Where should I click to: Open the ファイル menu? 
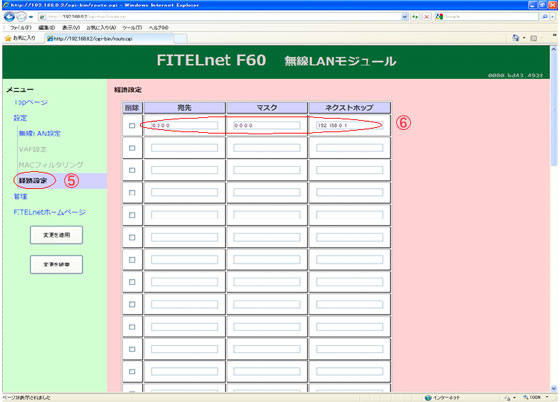pos(20,27)
